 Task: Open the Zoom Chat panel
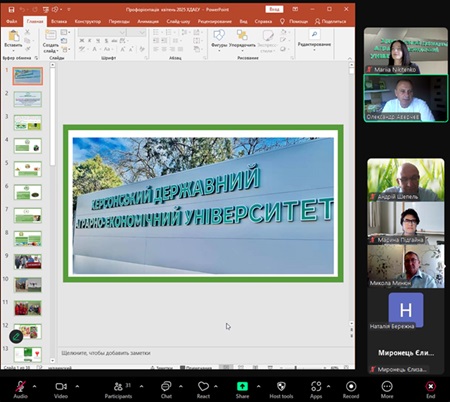[x=166, y=389]
